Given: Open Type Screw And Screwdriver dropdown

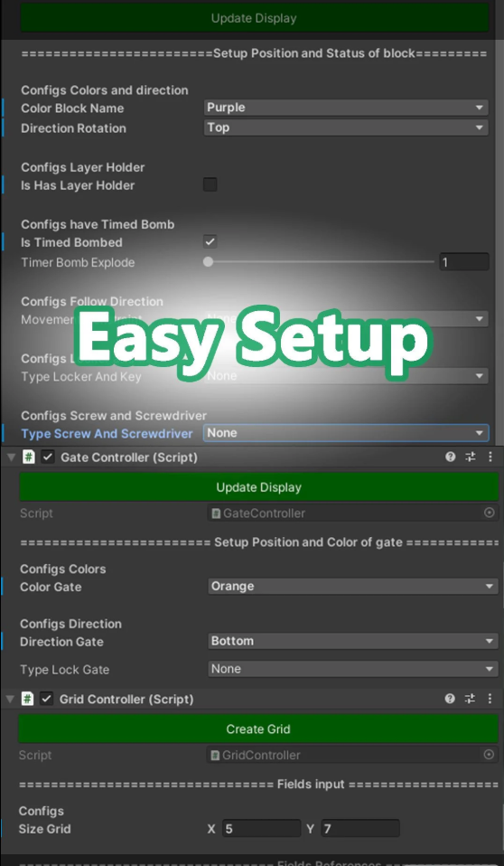Looking at the screenshot, I should tap(346, 433).
